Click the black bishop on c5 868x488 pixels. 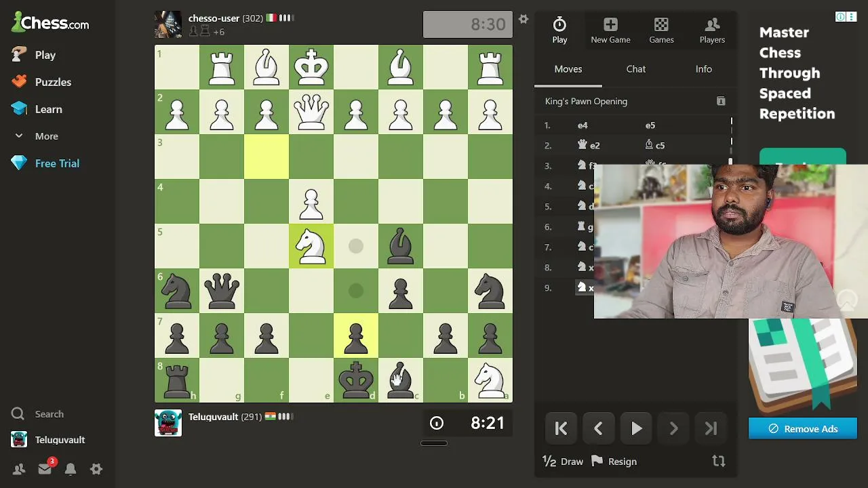click(401, 246)
